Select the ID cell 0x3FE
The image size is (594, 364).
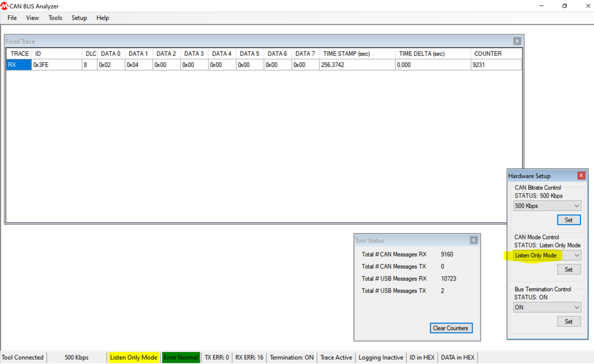click(57, 65)
